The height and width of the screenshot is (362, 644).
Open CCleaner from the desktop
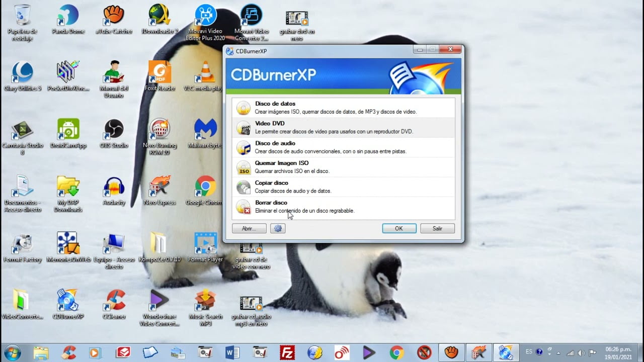(113, 300)
